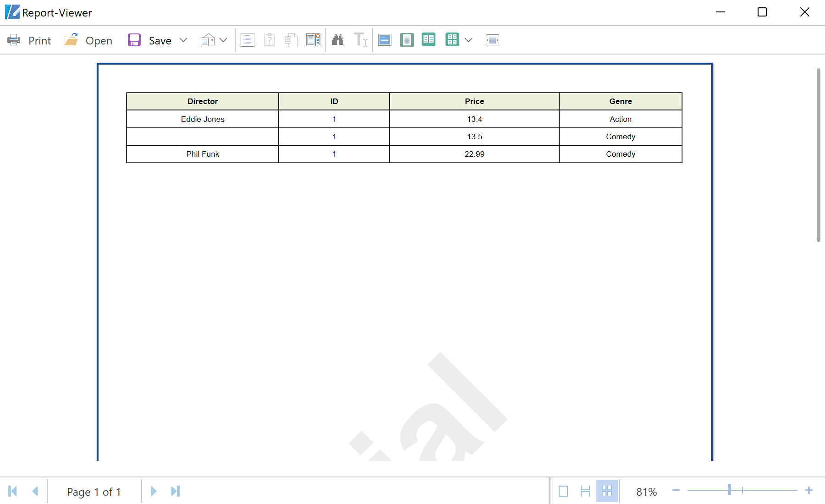
Task: Click the Eddie Jones cell
Action: [203, 119]
